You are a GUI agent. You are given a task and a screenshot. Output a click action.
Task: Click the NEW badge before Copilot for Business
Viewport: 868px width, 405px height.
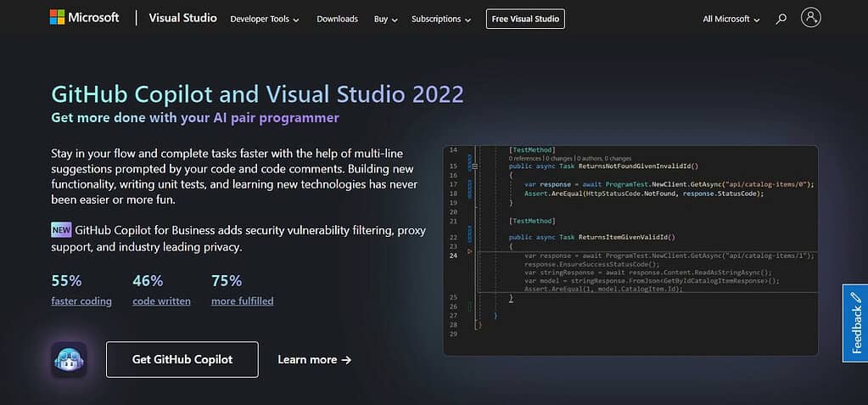coord(61,229)
